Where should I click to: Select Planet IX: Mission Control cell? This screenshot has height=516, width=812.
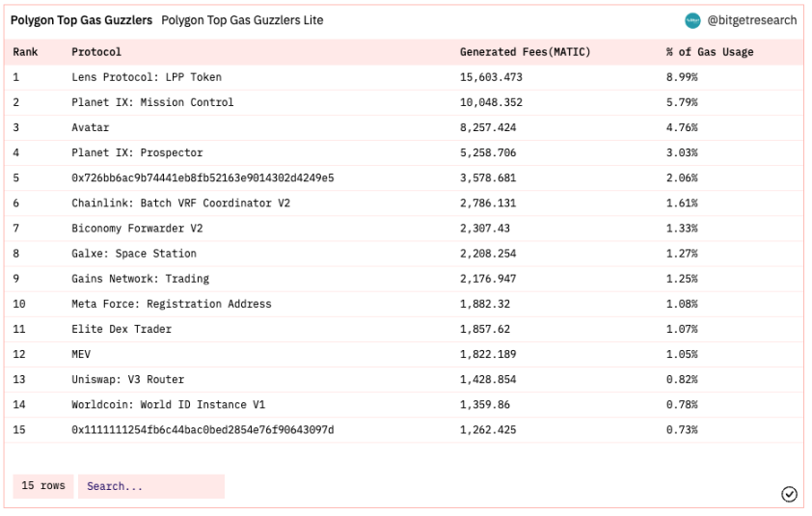(152, 102)
